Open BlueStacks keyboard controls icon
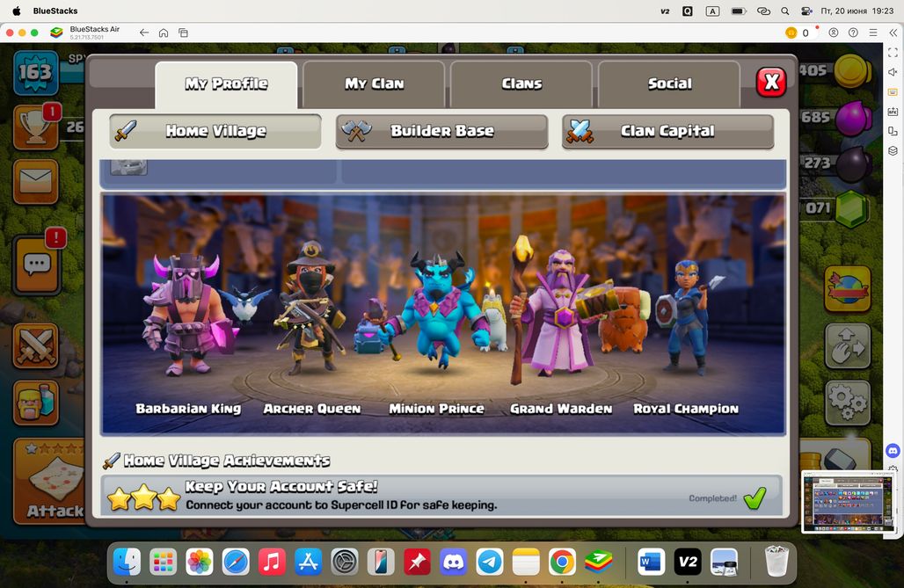Image resolution: width=904 pixels, height=588 pixels. (893, 91)
